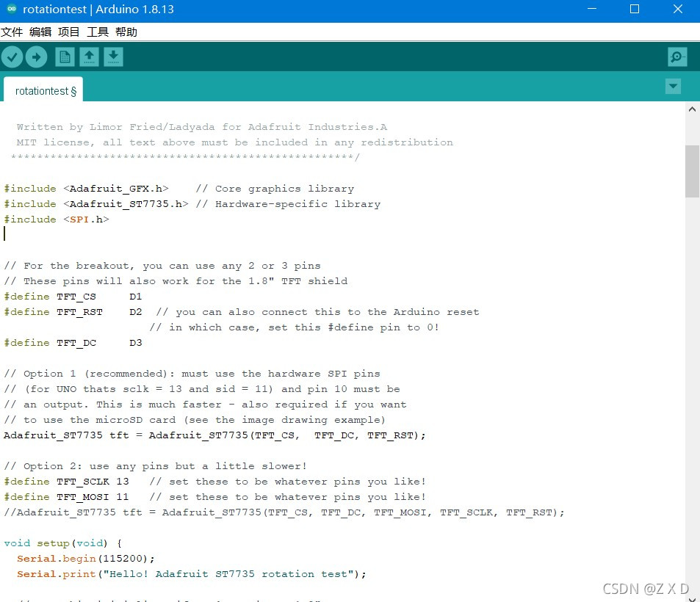The width and height of the screenshot is (700, 602).
Task: Save the sketch with the down-arrow icon
Action: [x=113, y=57]
